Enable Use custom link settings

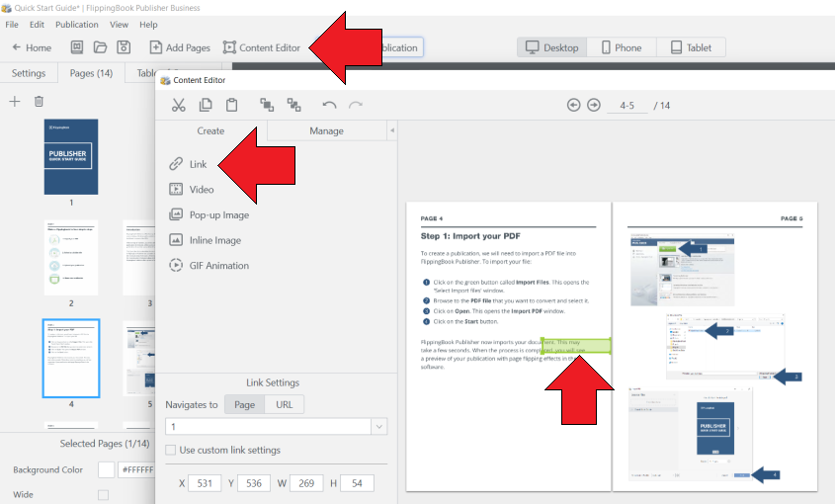tap(170, 451)
